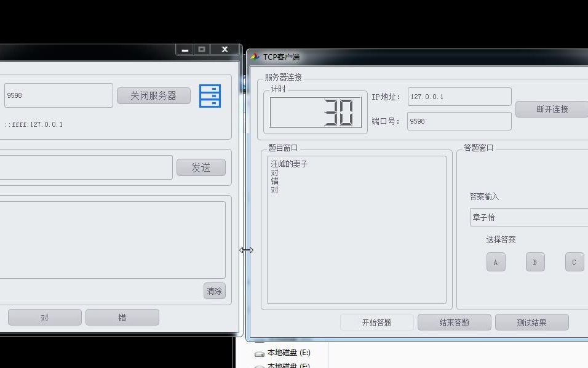This screenshot has height=368, width=588.
Task: Click the 计时 countdown display showing 30
Action: point(314,114)
